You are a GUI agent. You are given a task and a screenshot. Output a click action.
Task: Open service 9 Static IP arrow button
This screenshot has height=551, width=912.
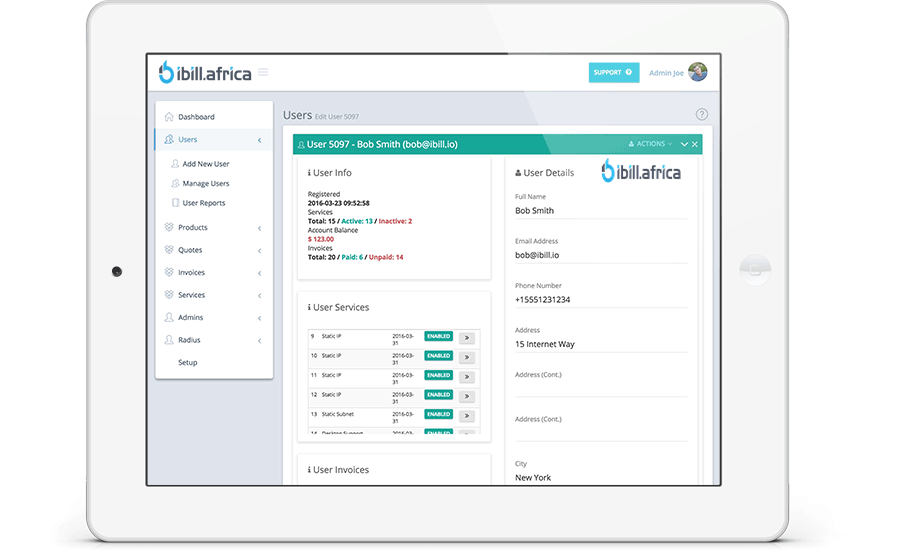pos(466,338)
